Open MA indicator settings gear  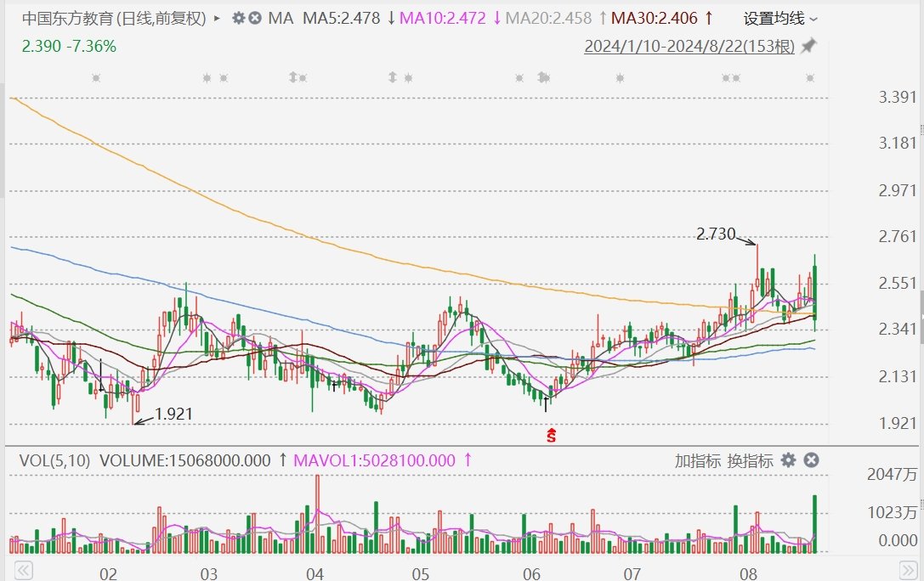(x=238, y=18)
